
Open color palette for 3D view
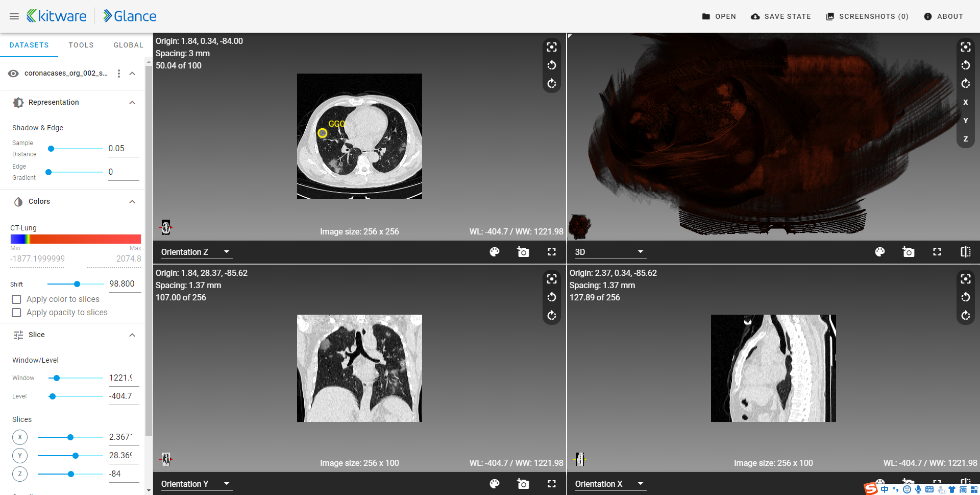[880, 252]
